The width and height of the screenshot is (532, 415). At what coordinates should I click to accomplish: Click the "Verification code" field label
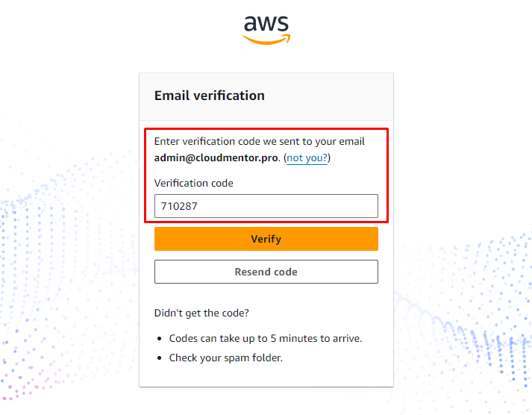coord(194,183)
